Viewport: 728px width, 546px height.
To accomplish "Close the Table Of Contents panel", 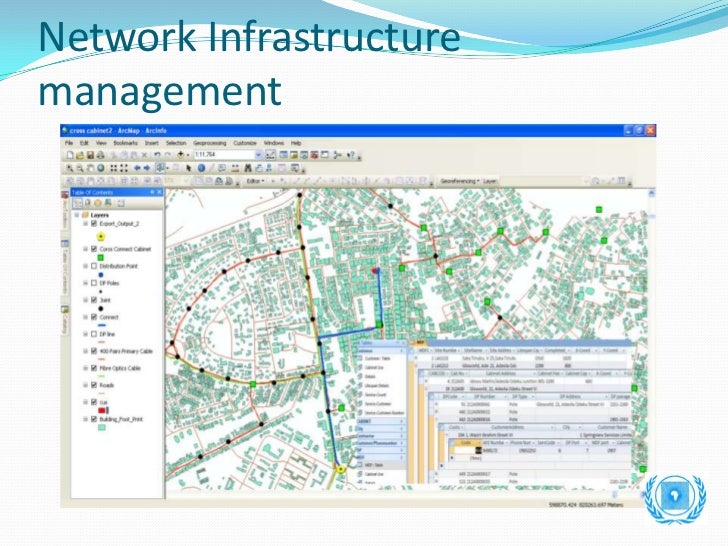I will [x=159, y=192].
